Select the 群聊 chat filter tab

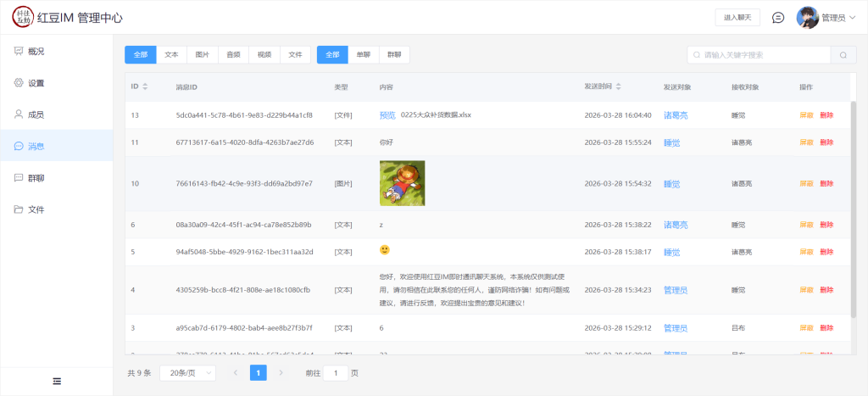pos(395,55)
